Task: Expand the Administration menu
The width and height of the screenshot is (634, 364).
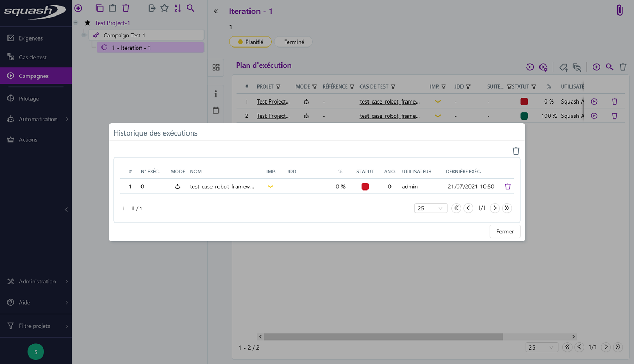Action: click(x=36, y=281)
